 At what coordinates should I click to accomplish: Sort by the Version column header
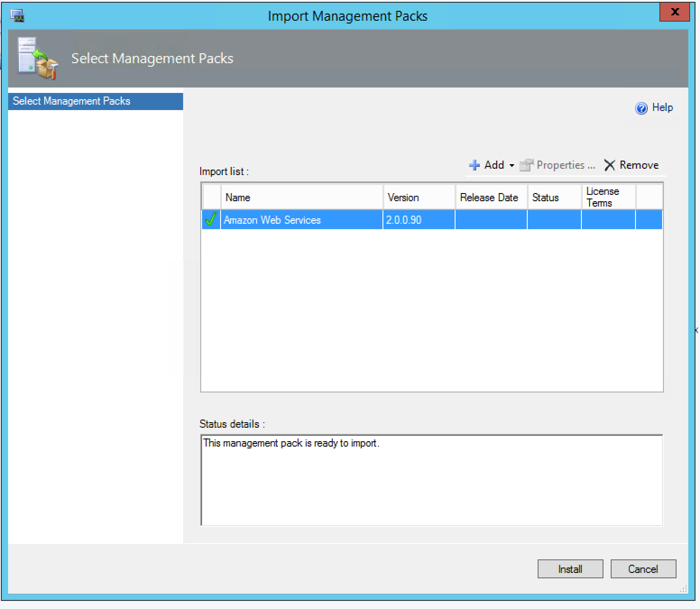(x=419, y=198)
